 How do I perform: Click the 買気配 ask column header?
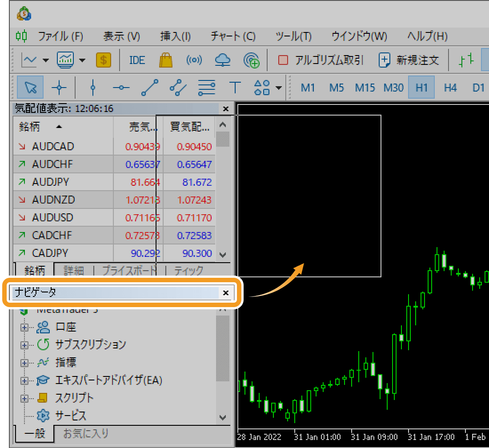click(x=189, y=127)
